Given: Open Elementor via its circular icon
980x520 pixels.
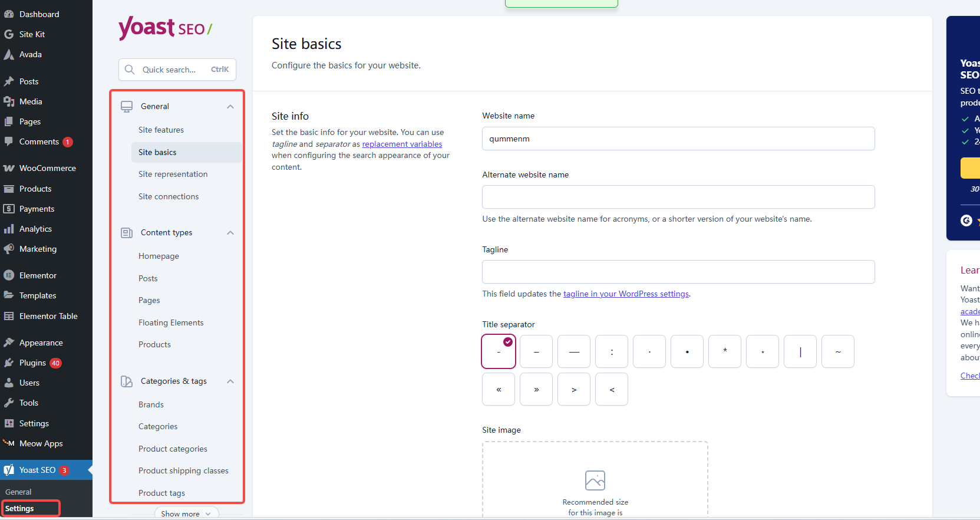Looking at the screenshot, I should [9, 275].
